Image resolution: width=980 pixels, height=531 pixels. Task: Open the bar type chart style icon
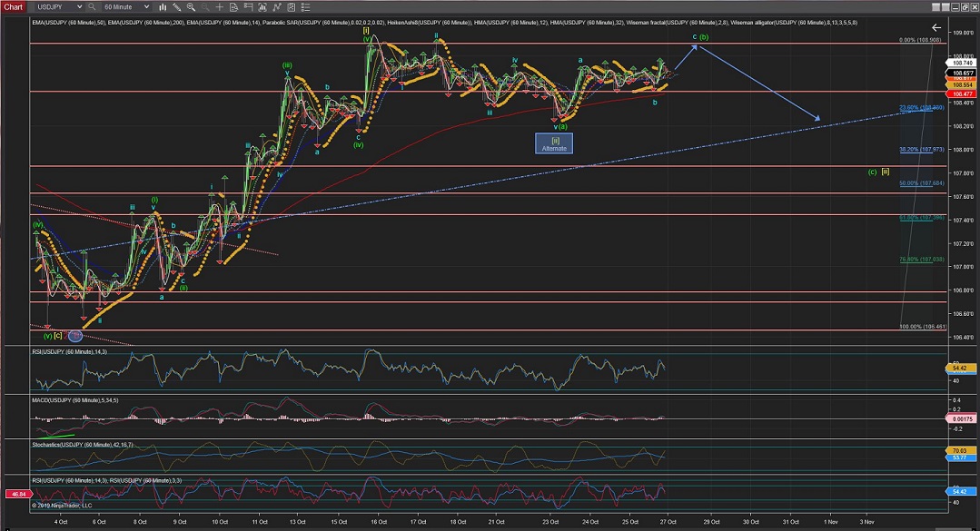(162, 6)
